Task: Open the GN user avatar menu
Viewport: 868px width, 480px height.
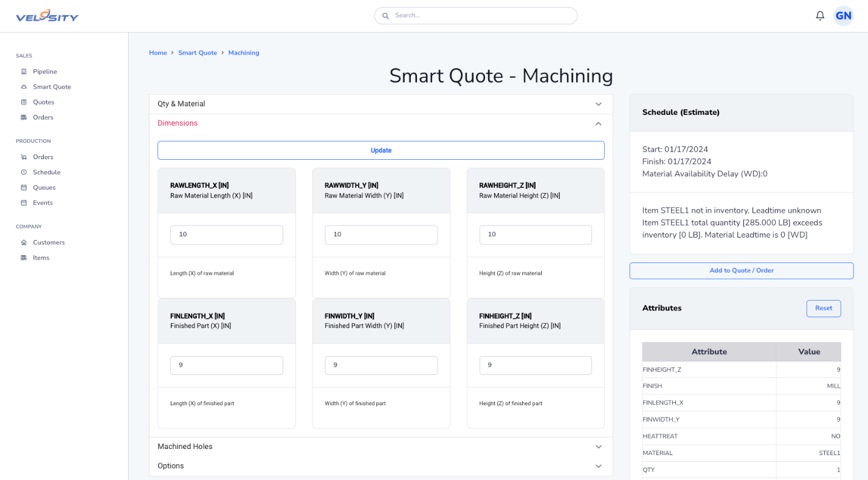Action: 843,16
